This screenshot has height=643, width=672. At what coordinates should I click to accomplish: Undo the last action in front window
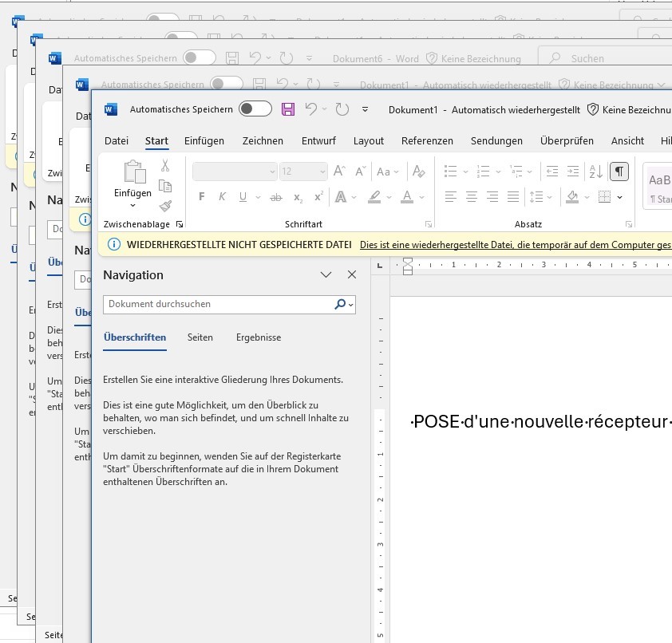pos(311,109)
